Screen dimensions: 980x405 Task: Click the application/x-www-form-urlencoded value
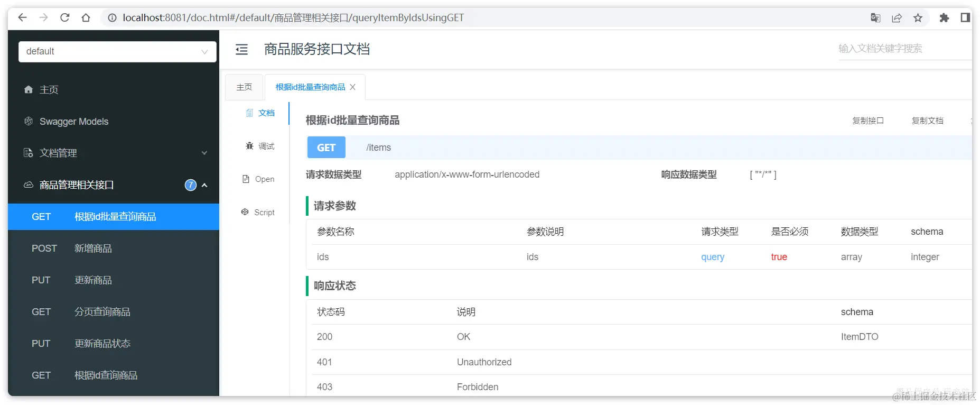[467, 174]
